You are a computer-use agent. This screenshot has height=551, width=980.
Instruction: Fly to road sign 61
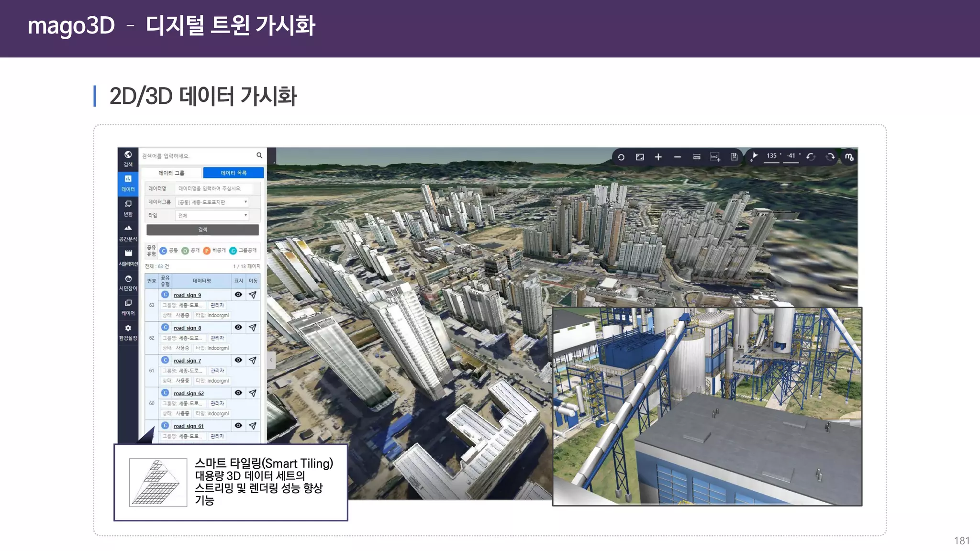[x=253, y=426]
